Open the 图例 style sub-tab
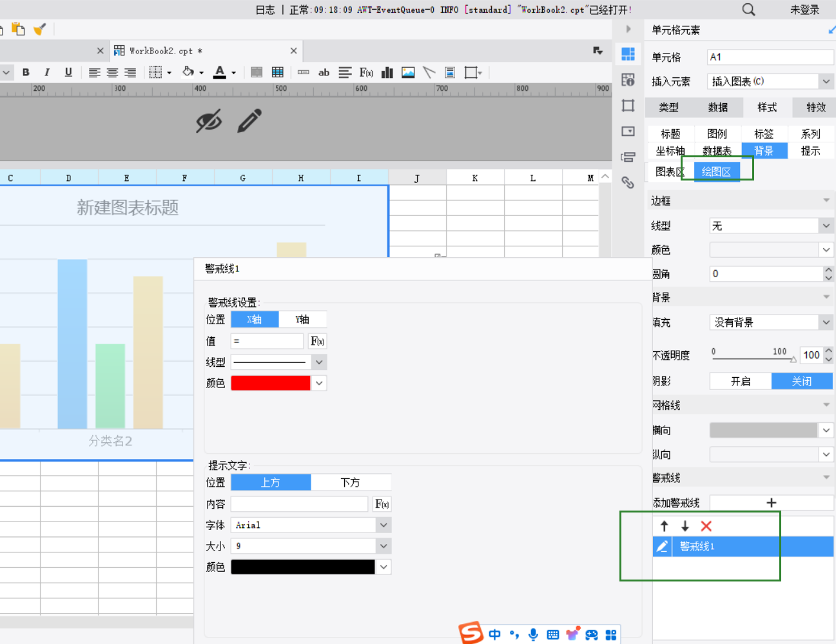The image size is (836, 644). 717,133
